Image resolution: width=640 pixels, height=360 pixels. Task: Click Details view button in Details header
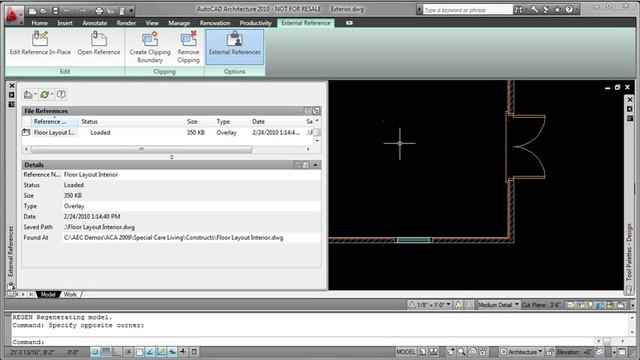point(297,165)
